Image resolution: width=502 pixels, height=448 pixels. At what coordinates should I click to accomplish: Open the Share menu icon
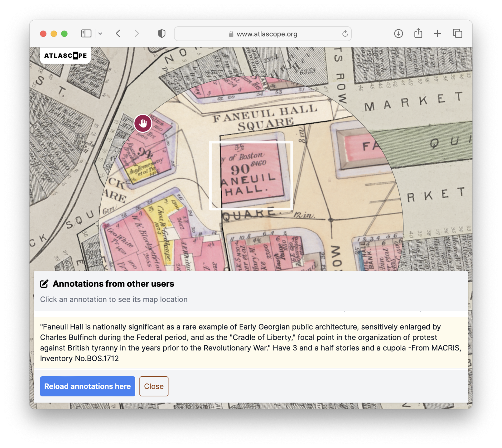418,33
